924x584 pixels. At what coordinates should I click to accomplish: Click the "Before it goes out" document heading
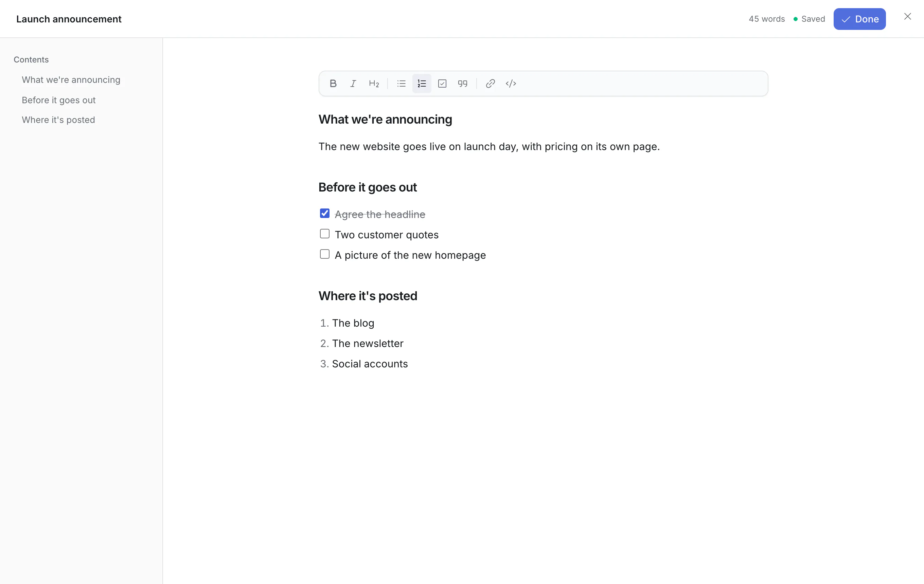pyautogui.click(x=368, y=187)
